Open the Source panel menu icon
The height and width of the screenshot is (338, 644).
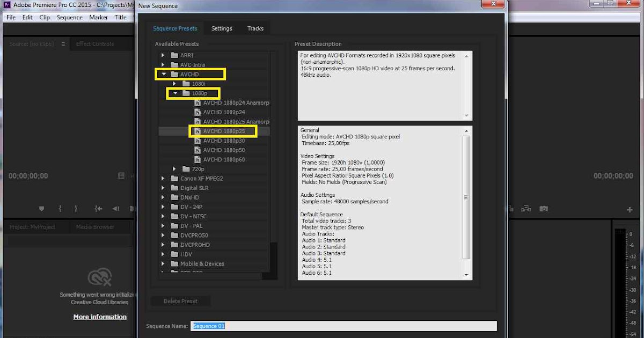63,44
